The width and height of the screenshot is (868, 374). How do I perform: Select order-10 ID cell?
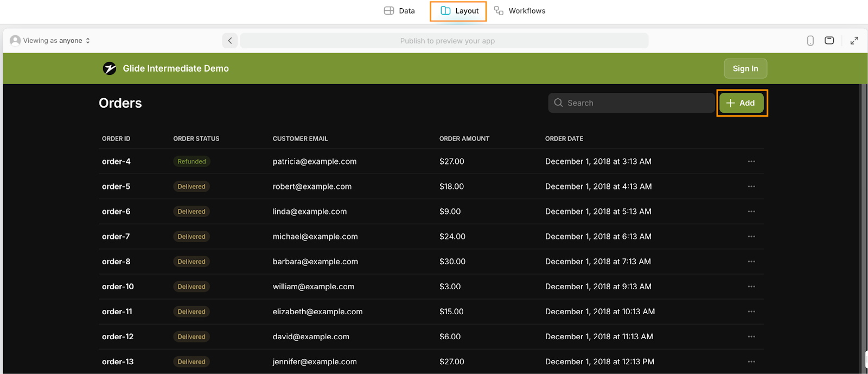coord(118,287)
